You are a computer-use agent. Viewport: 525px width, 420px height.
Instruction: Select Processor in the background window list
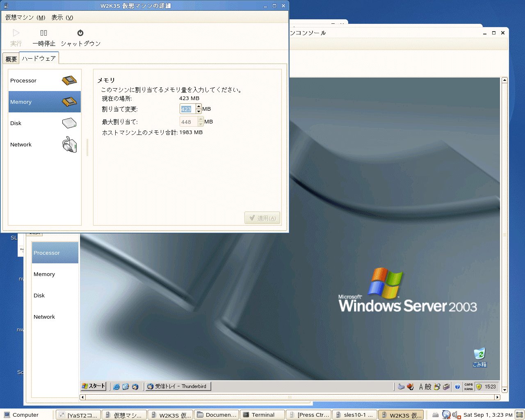pos(55,253)
